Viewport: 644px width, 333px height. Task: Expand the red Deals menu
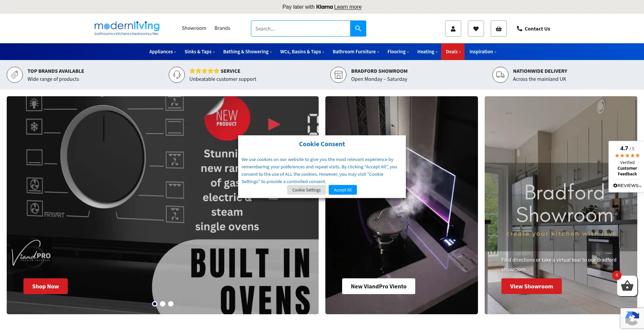453,52
